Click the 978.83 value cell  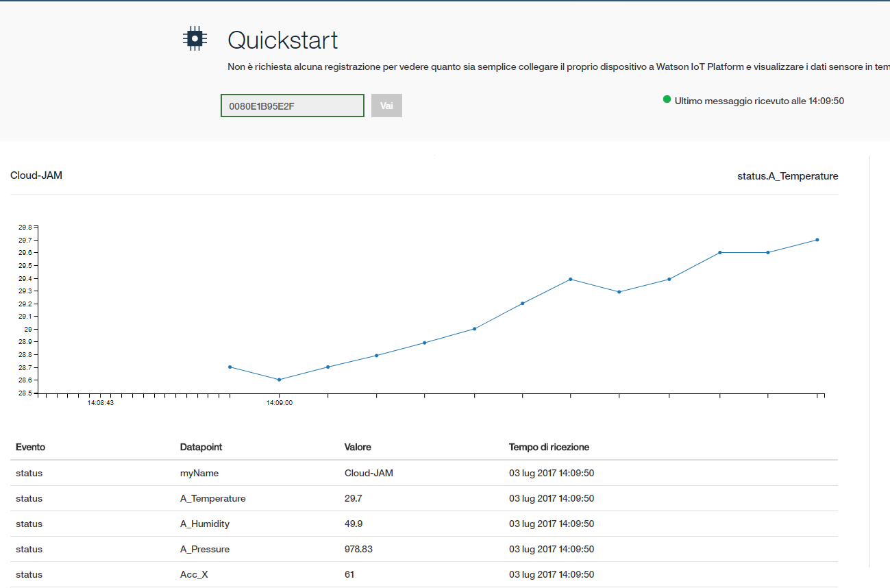(358, 549)
